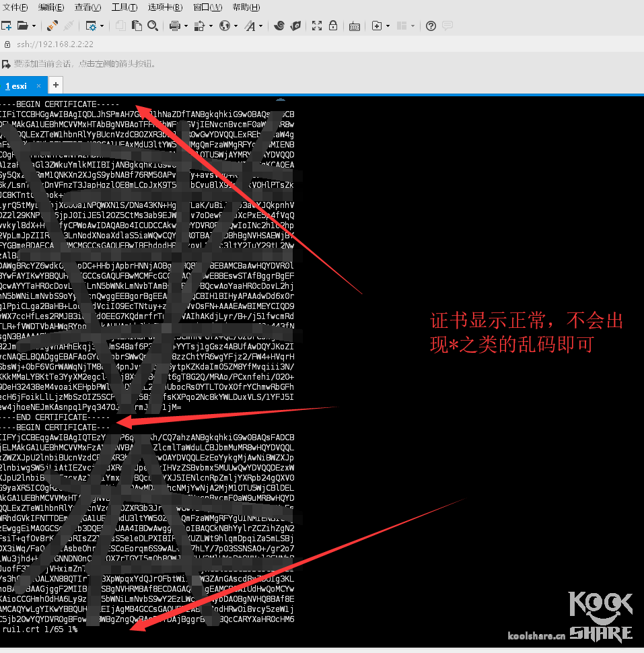Toggle the on-screen keyboard icon
Screen dimensions: 644x653
[354, 26]
